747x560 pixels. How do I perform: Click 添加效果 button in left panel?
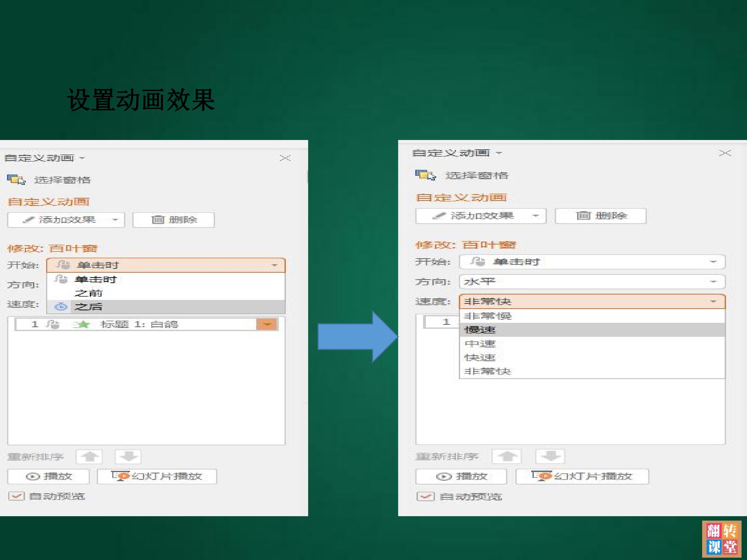pos(66,220)
